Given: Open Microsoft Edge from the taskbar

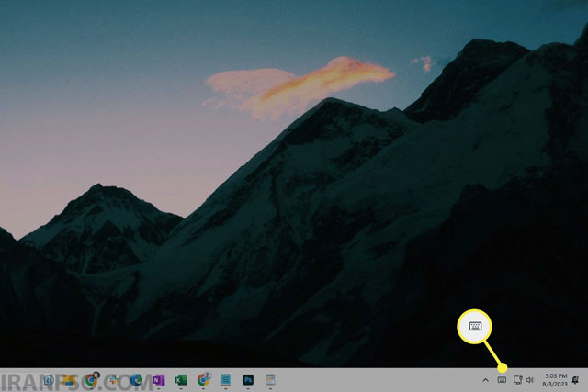Looking at the screenshot, I should click(x=136, y=380).
